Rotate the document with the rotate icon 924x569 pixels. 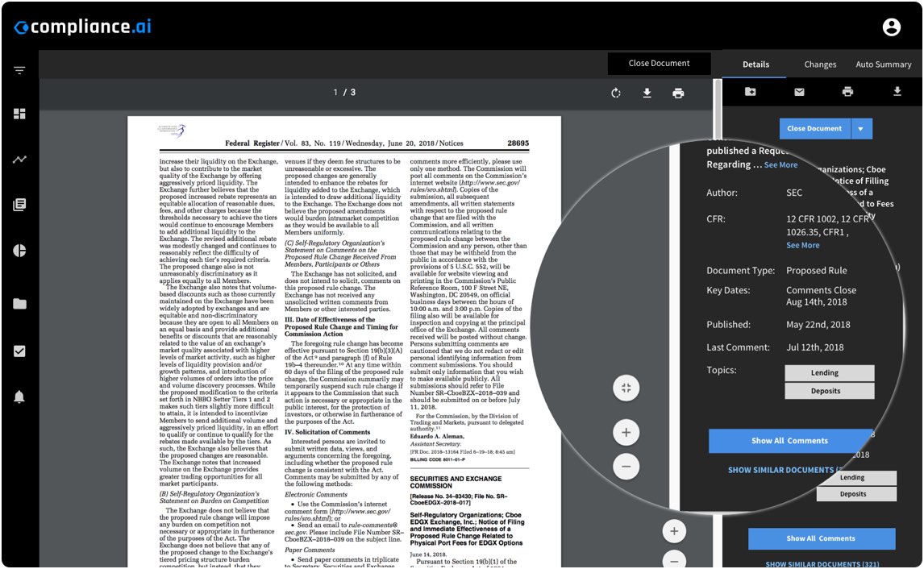pos(616,93)
